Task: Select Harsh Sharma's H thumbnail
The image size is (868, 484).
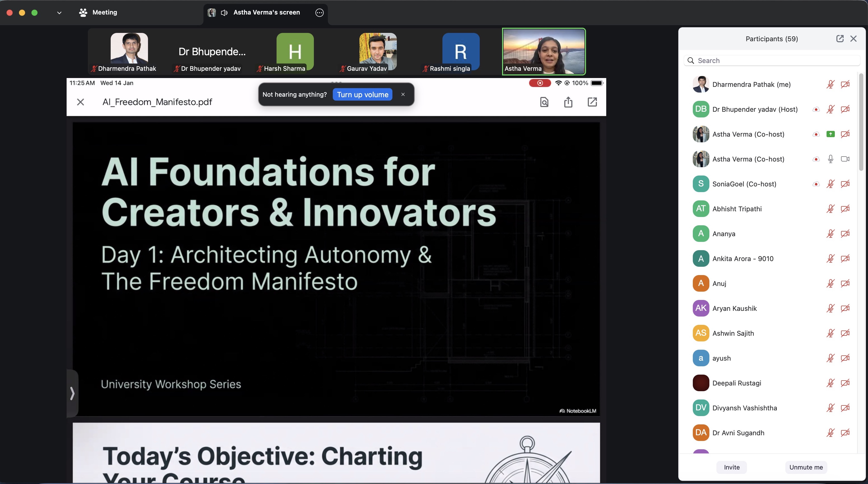Action: (x=295, y=52)
